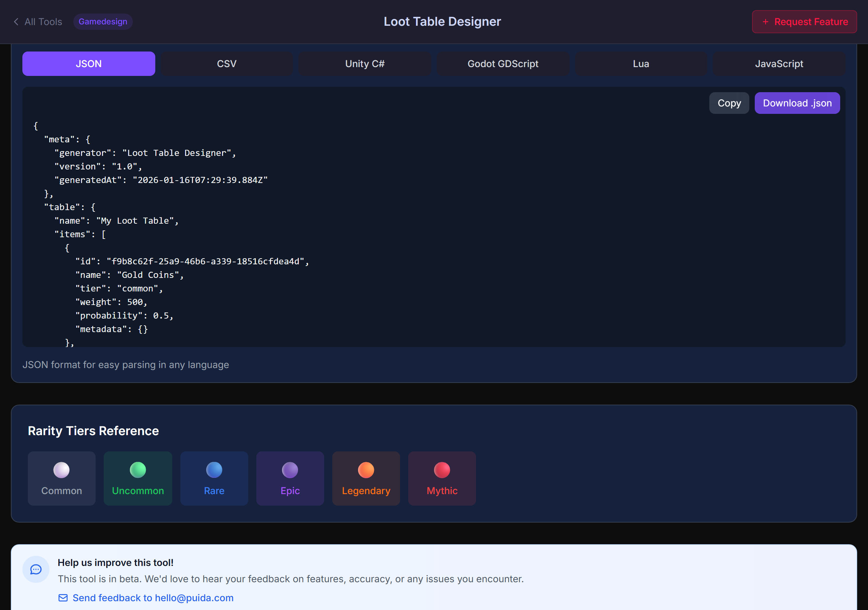This screenshot has height=610, width=868.
Task: Switch to the Unity C# format tab
Action: tap(364, 63)
